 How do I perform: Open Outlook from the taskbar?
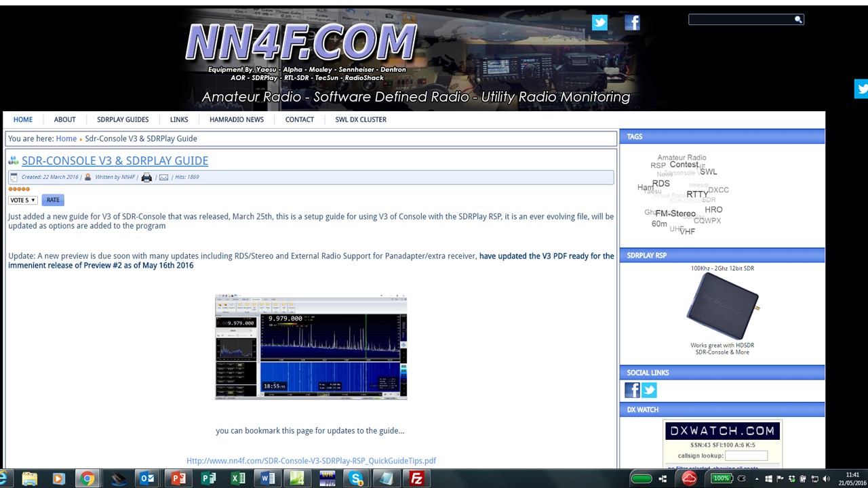tap(146, 479)
